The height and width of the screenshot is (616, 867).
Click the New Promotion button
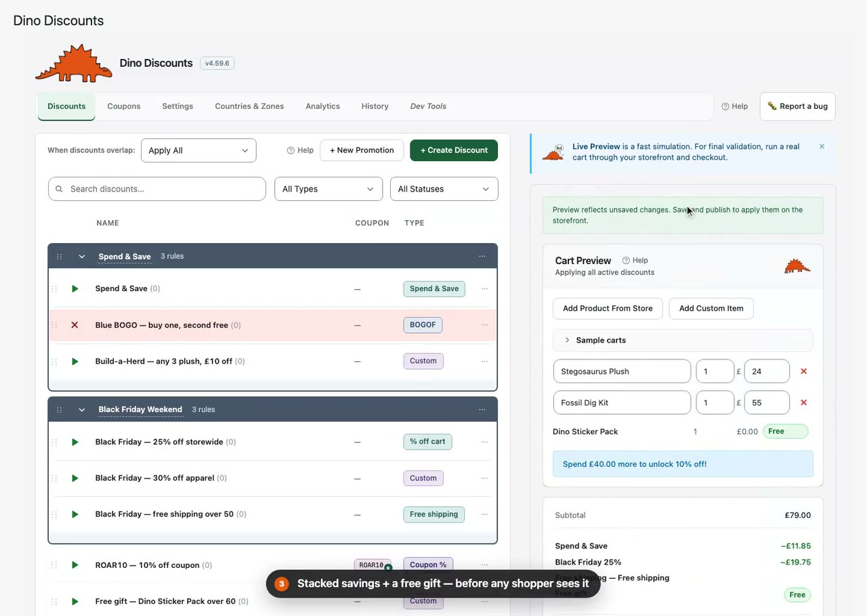(362, 150)
